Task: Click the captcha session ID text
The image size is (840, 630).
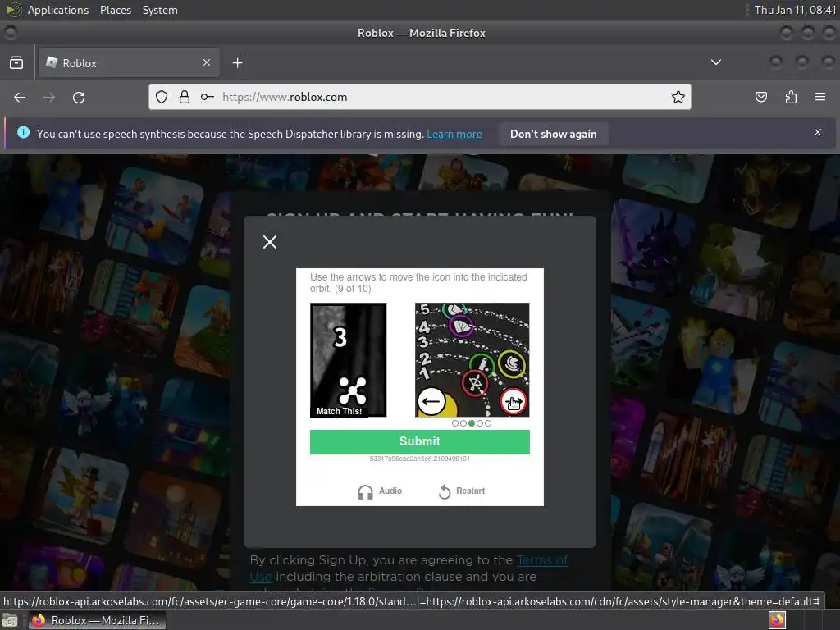Action: [419, 459]
